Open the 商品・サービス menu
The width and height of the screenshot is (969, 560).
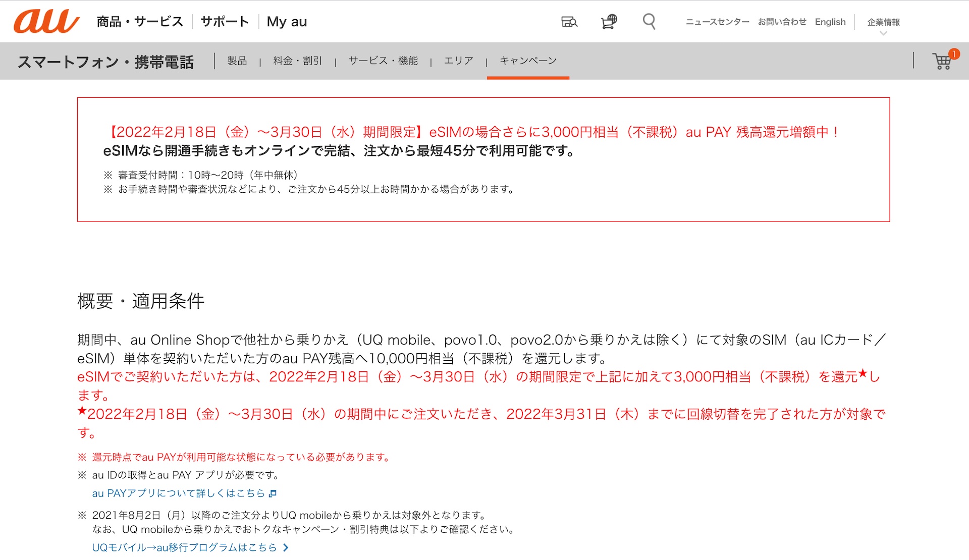[140, 22]
